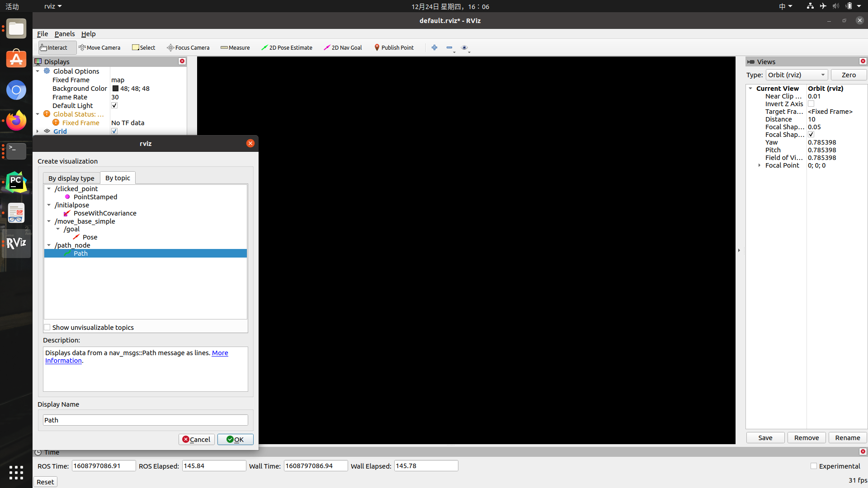Activate the Focus Camera tool
Viewport: 868px width, 488px height.
pos(188,47)
